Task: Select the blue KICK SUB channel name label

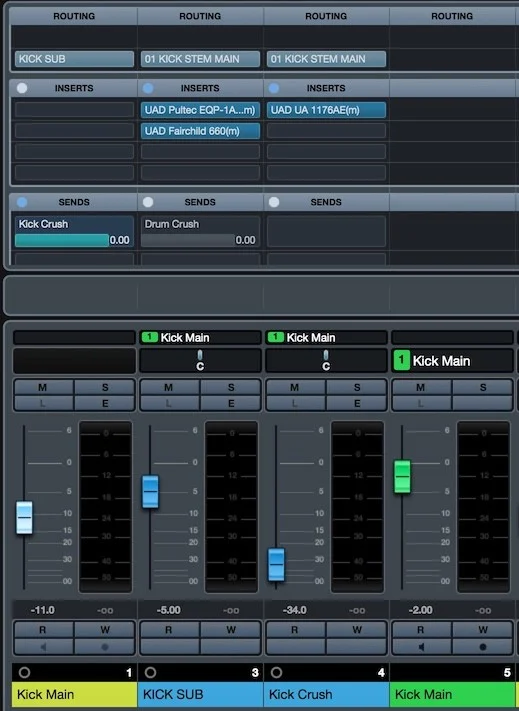Action: point(200,694)
